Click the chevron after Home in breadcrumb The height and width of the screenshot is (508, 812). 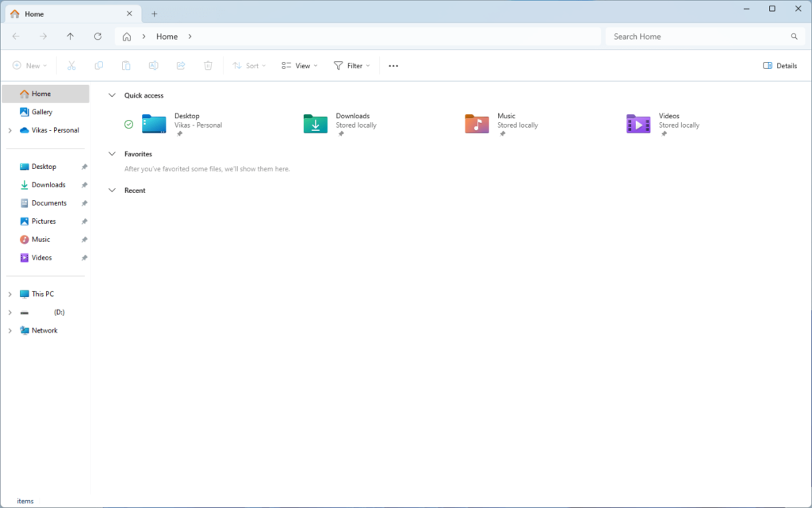tap(190, 37)
